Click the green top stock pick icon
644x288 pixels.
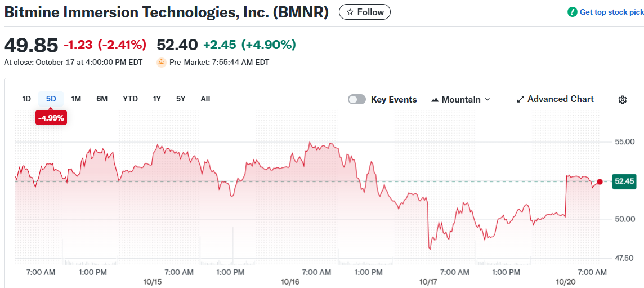[x=573, y=12]
